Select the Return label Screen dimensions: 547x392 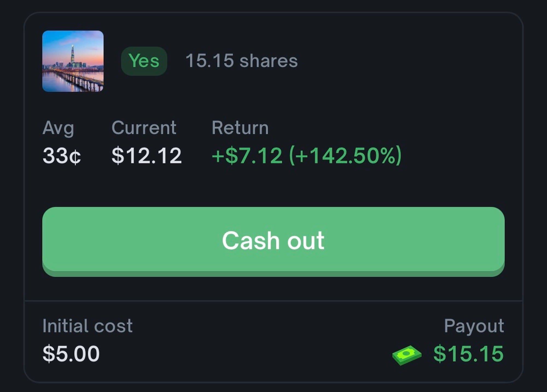coord(240,128)
